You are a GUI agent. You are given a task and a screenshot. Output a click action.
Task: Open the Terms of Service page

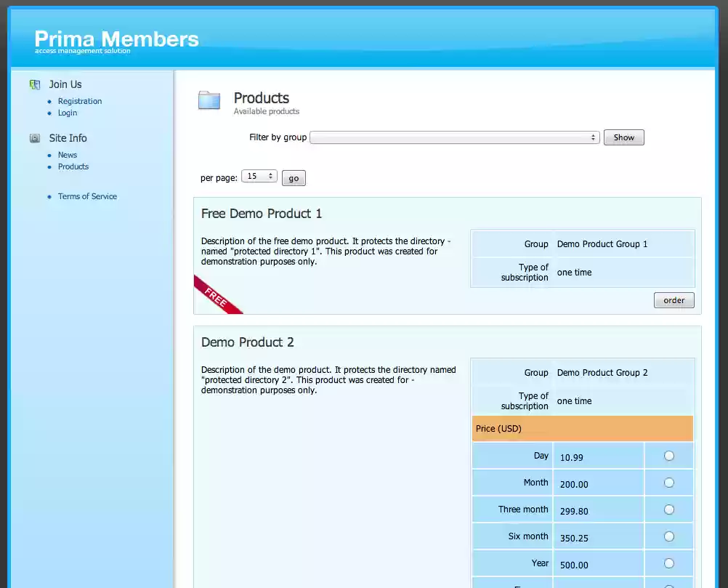point(87,196)
